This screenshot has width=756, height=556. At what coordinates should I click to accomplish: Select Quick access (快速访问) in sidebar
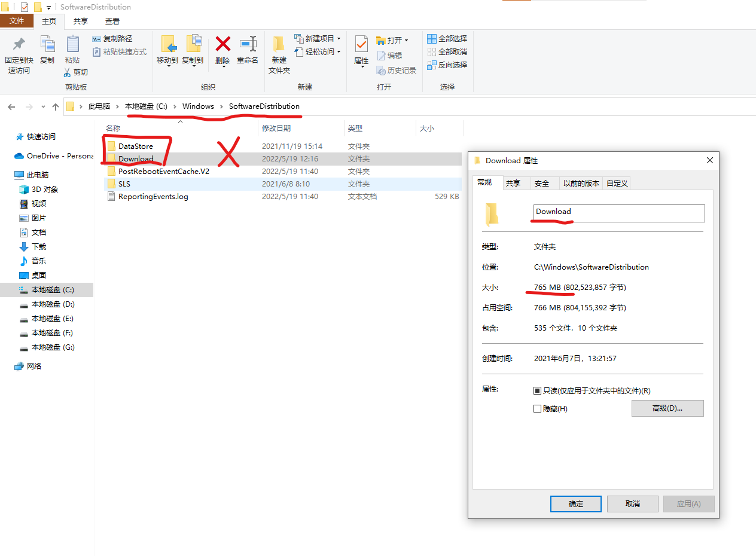tap(41, 136)
